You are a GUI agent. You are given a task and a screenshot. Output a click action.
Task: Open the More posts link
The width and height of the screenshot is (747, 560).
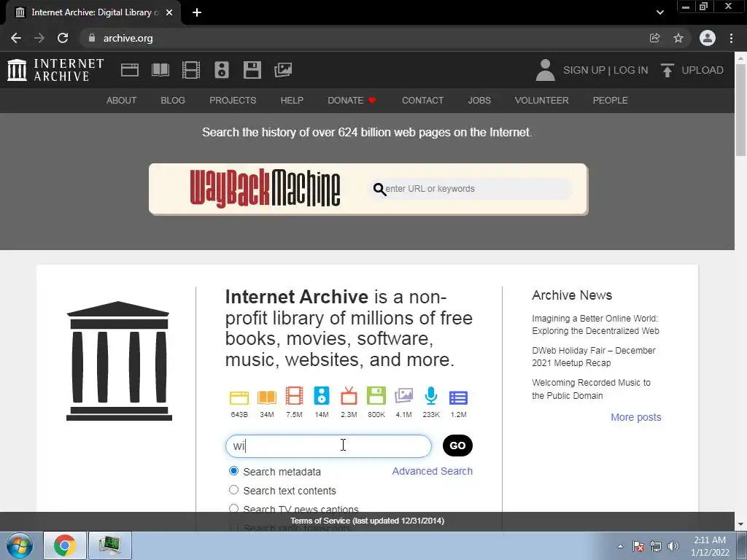coord(636,417)
